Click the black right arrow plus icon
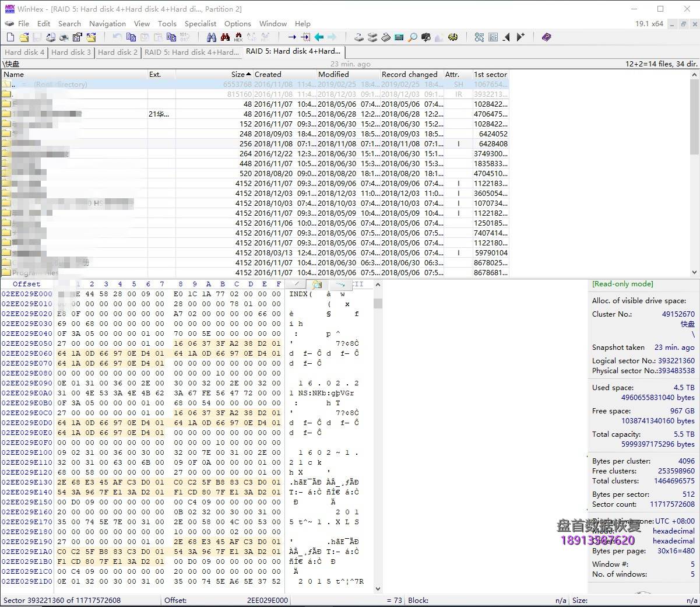This screenshot has width=700, height=607. 520,37
